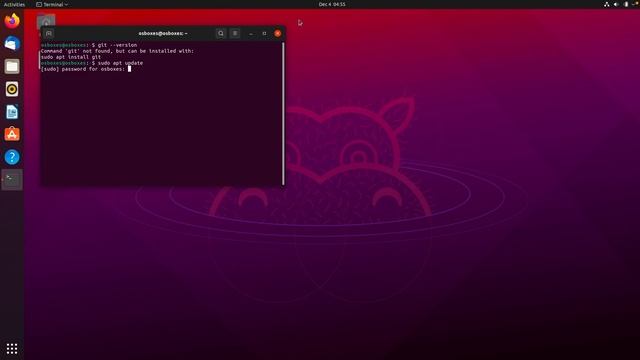Open Rhythmbox music player from dock

click(12, 89)
